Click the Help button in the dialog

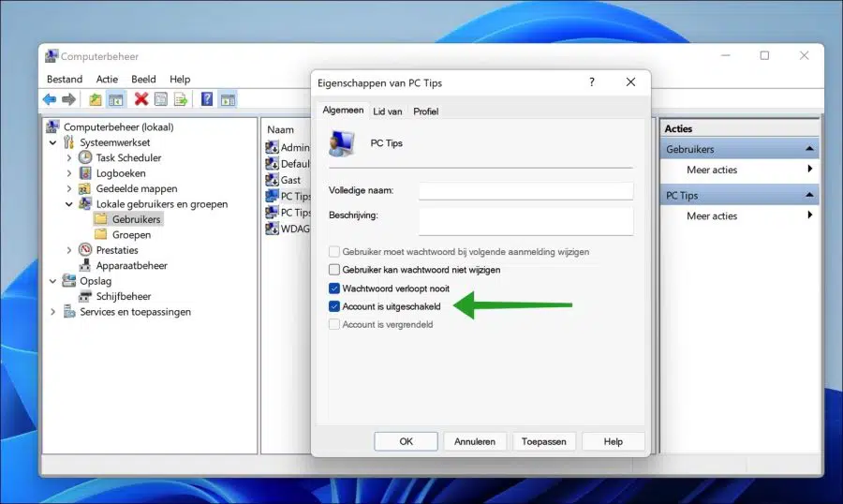click(613, 441)
